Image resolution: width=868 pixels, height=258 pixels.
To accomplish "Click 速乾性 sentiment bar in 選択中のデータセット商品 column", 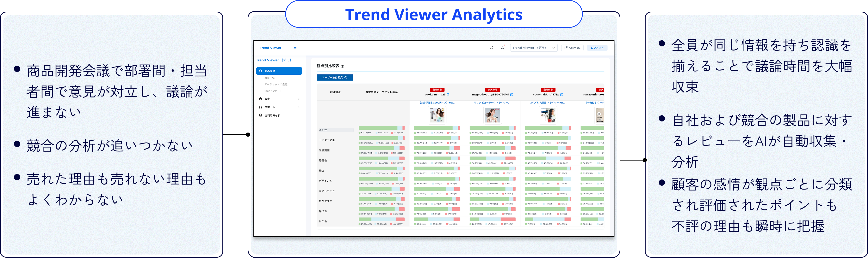I will coord(381,128).
